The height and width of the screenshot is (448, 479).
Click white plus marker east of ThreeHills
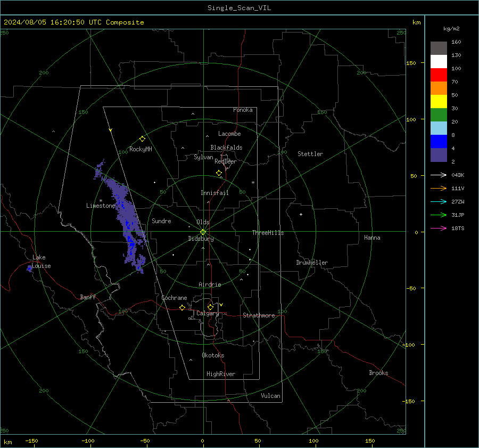coord(301,214)
